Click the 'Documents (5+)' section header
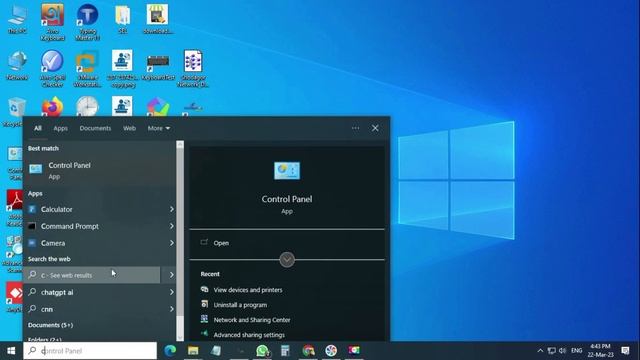This screenshot has height=360, width=640. coord(50,325)
